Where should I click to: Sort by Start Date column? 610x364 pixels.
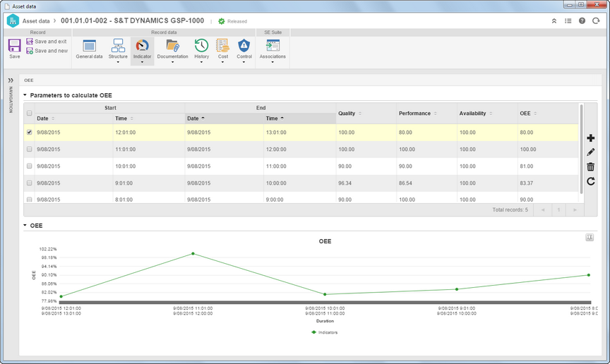click(x=46, y=119)
